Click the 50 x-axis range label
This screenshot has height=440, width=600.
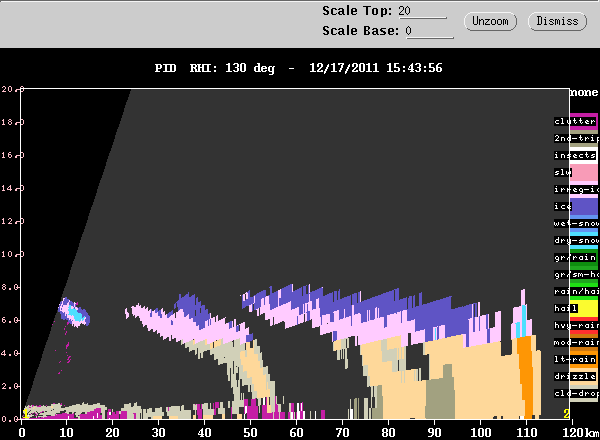(250, 433)
